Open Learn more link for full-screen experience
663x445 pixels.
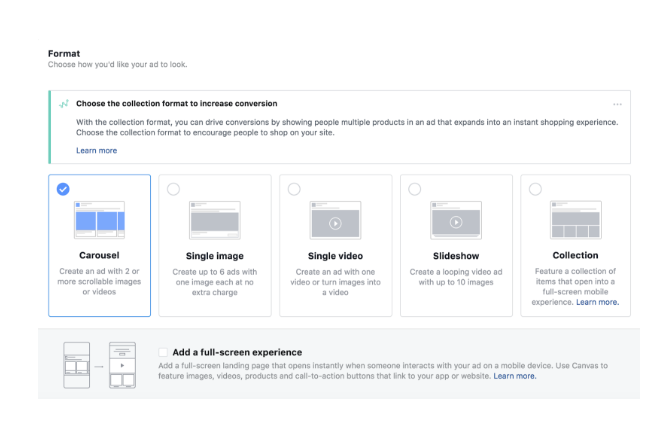tap(515, 376)
